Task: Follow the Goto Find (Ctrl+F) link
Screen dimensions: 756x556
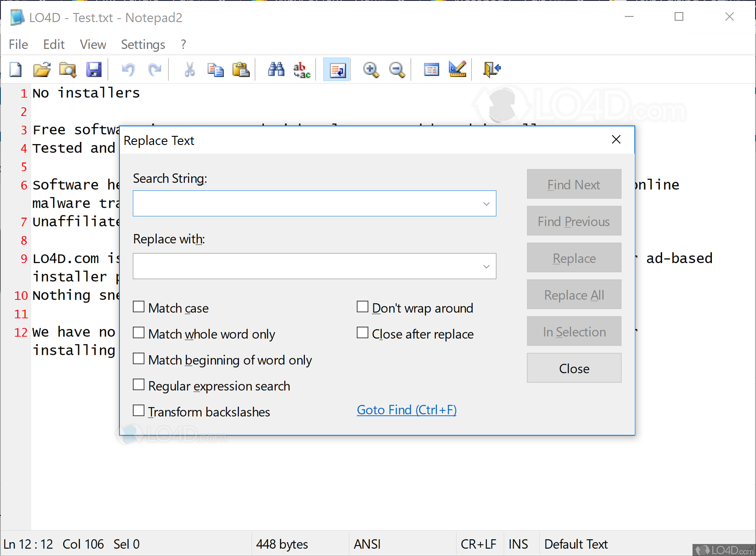Action: tap(407, 410)
